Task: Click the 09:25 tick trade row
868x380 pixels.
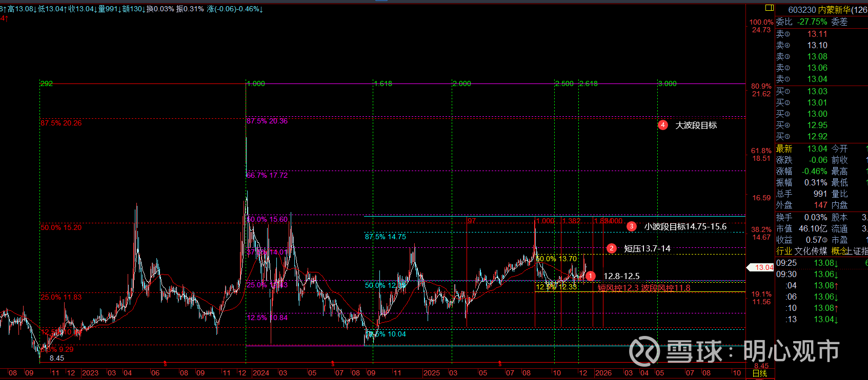Action: (821, 263)
